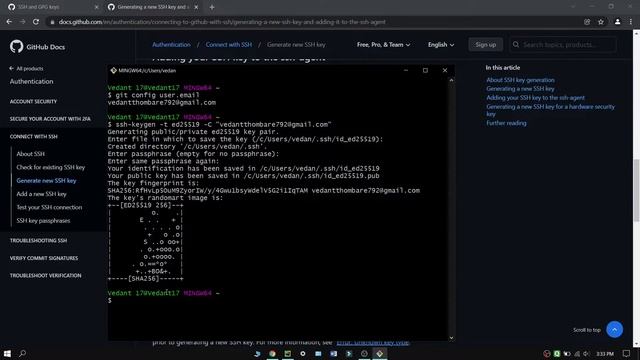Click the terminal prompt line with $
Screen dimensions: 640x360
click(x=110, y=300)
